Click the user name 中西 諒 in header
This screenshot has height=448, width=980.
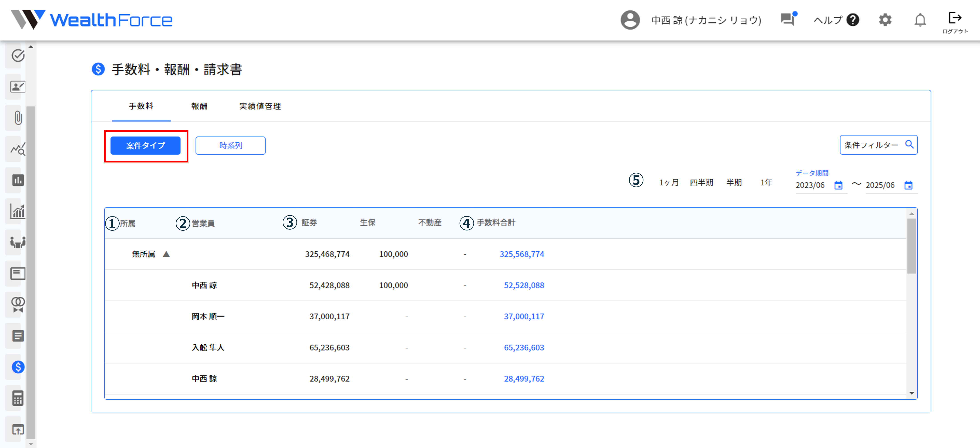(706, 20)
